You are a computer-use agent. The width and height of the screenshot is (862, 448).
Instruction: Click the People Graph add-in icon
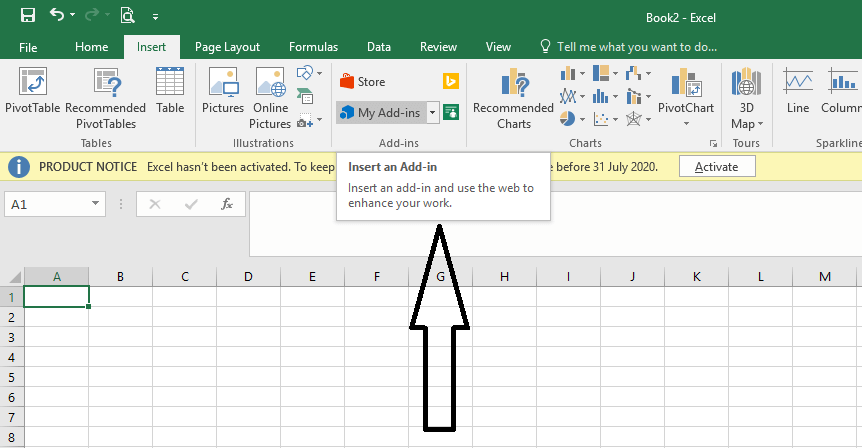click(451, 112)
